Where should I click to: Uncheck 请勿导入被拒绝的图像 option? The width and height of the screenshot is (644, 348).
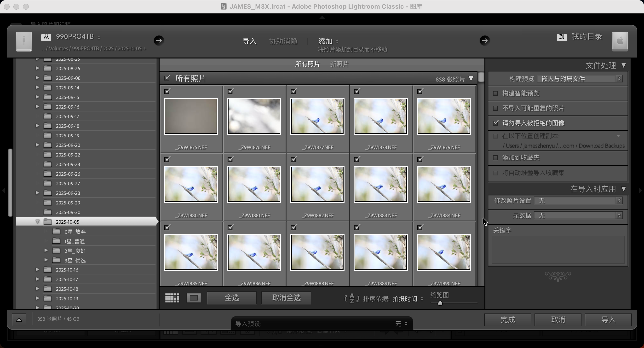[x=496, y=123]
